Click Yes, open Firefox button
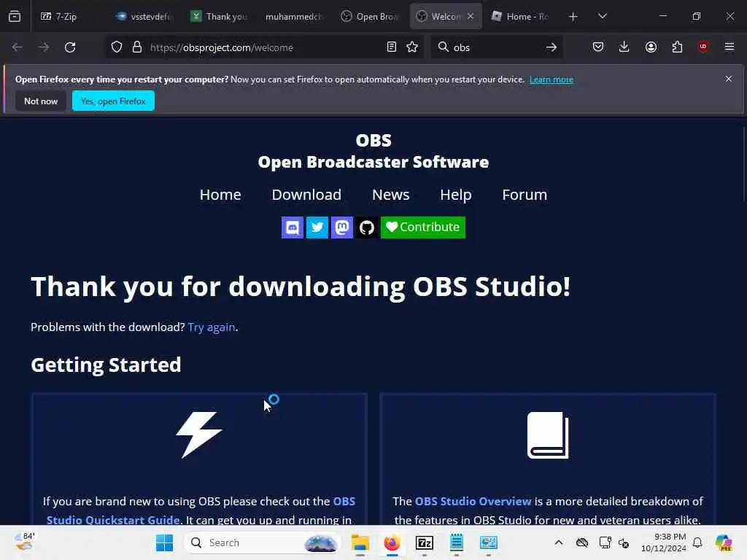The image size is (747, 560). click(x=113, y=101)
